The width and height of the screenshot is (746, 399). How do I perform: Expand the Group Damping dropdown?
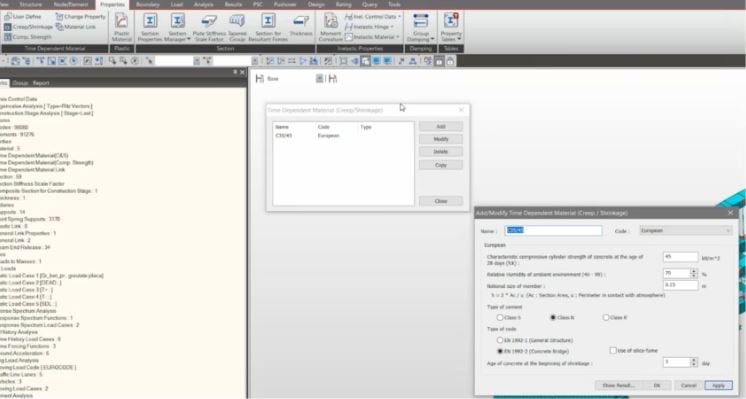coord(432,39)
